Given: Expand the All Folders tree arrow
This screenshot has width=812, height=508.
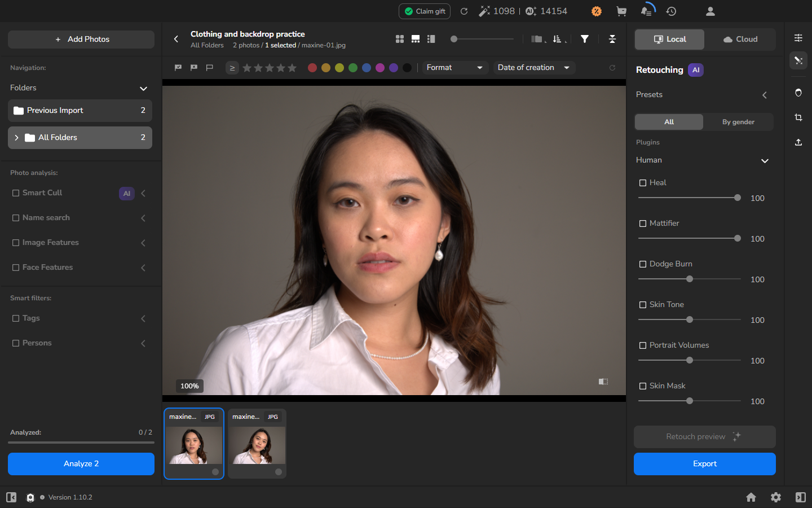Looking at the screenshot, I should (16, 138).
